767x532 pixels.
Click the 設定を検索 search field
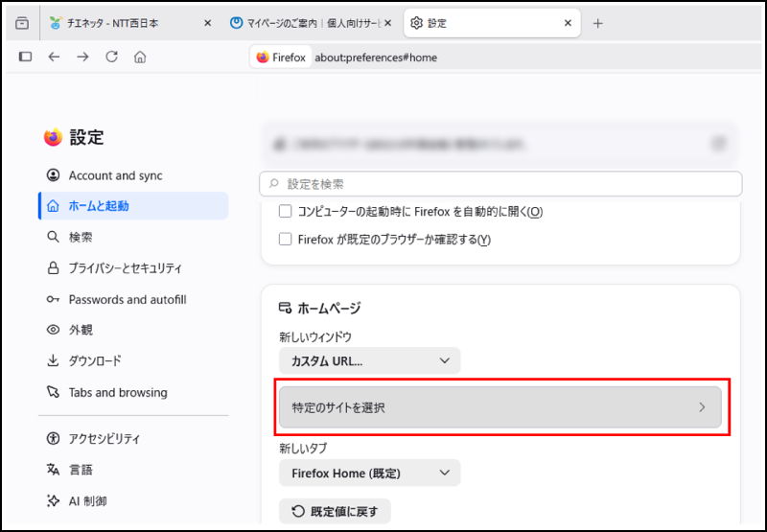tap(500, 184)
